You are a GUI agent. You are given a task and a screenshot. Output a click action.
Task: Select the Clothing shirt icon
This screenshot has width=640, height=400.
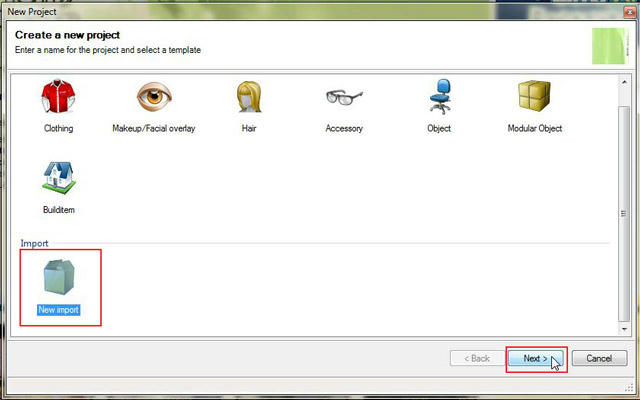[58, 96]
